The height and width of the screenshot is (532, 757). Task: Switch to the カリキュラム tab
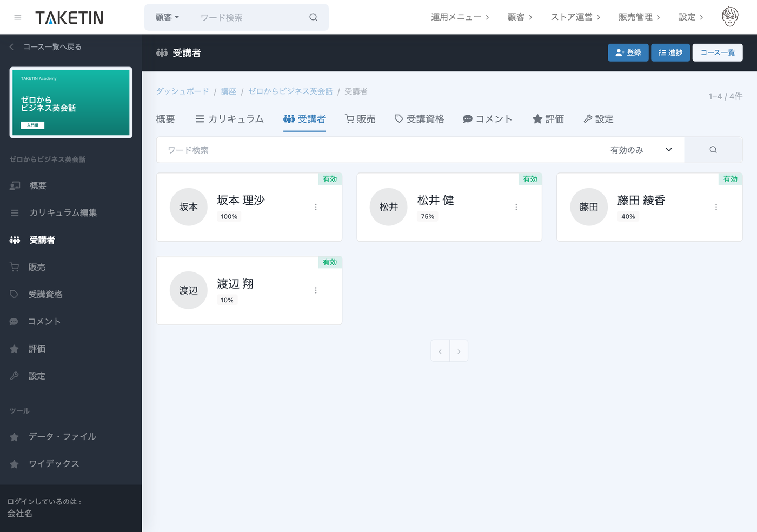pos(230,119)
